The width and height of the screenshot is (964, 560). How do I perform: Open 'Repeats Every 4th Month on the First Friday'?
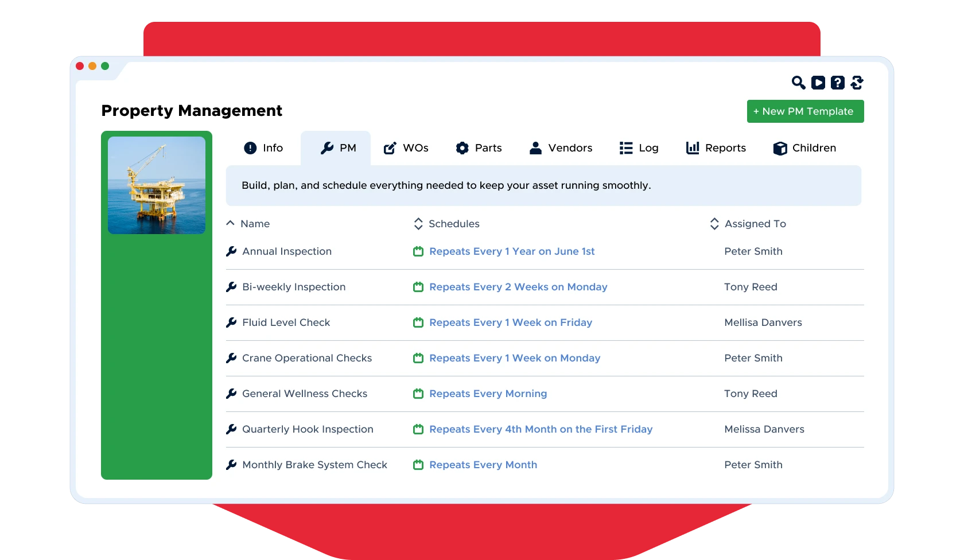click(x=541, y=429)
